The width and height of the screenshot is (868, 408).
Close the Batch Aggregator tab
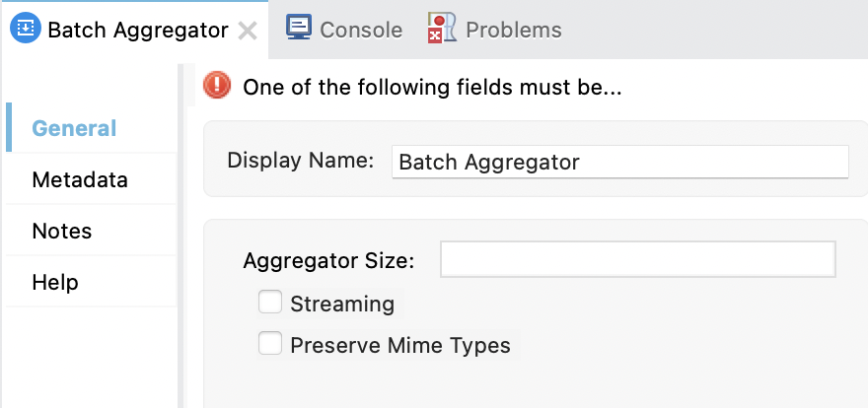(x=249, y=31)
